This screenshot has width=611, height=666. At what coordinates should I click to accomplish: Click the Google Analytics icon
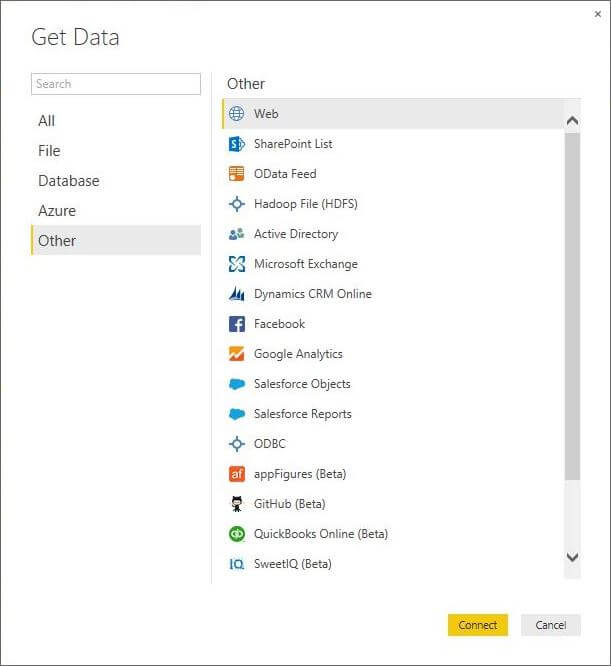(x=237, y=354)
